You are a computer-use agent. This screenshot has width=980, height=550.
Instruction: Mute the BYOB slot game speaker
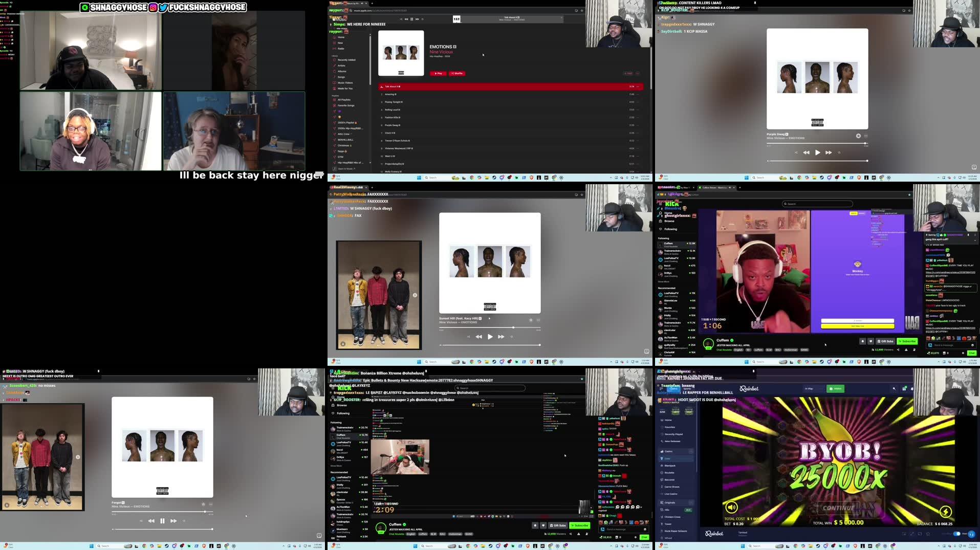731,507
